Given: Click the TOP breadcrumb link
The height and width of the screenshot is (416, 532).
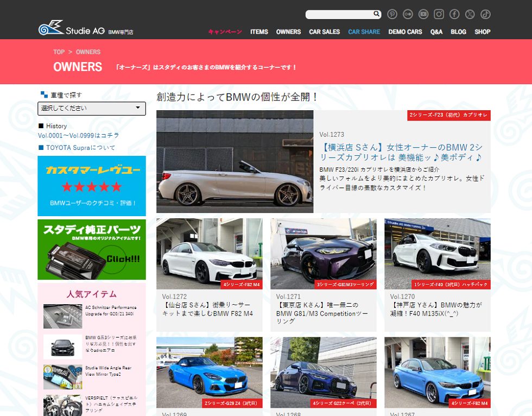Looking at the screenshot, I should (59, 52).
